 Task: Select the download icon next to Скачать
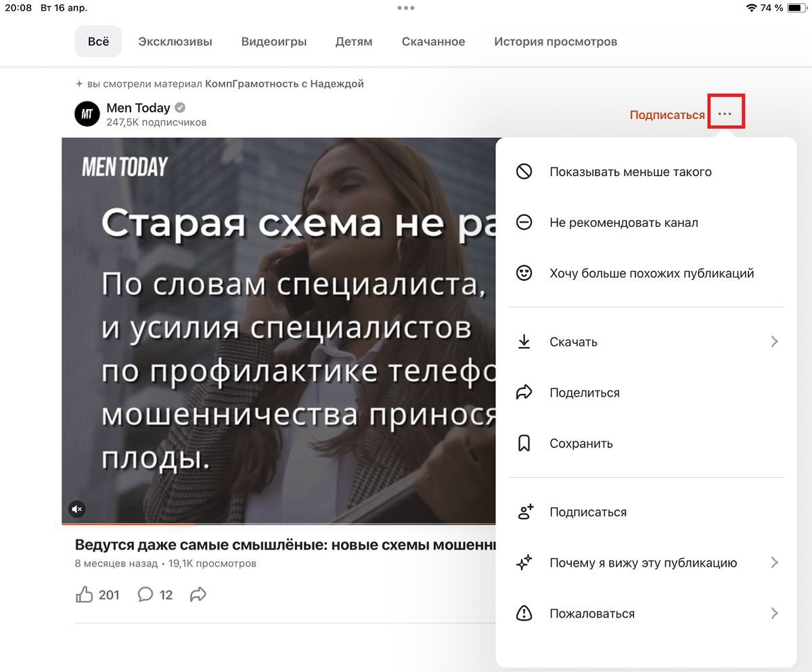[524, 341]
